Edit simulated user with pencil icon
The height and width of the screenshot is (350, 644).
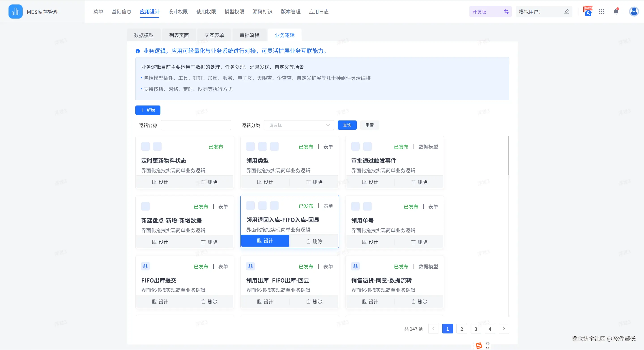(x=567, y=11)
